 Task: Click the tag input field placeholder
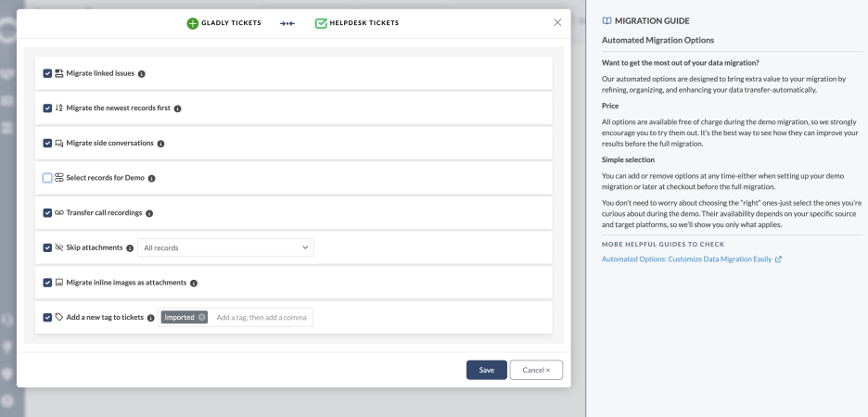click(x=262, y=318)
